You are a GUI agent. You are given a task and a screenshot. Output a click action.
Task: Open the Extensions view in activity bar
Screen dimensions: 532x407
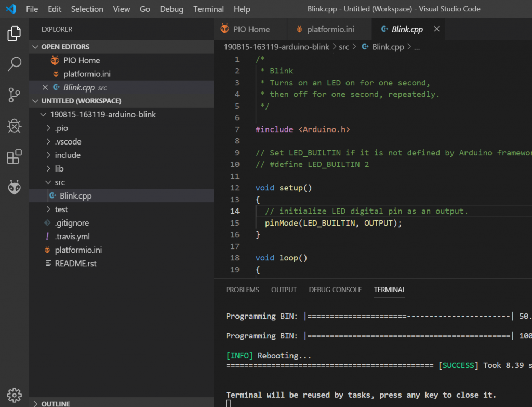tap(14, 156)
